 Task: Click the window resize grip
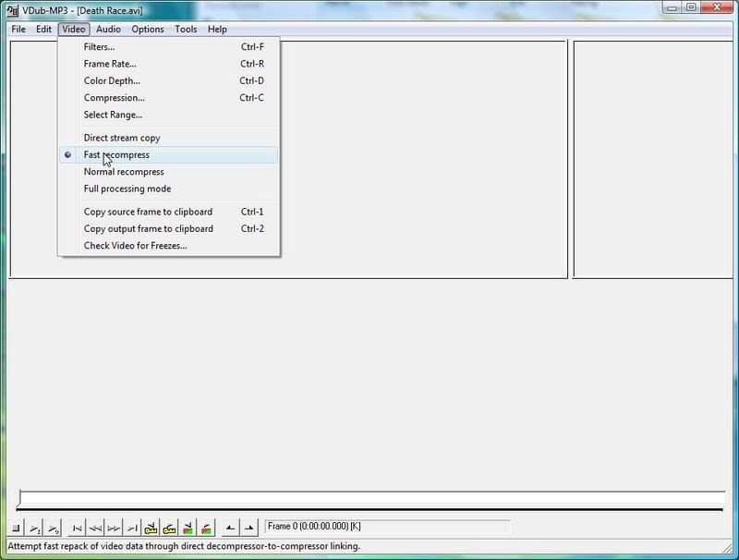728,547
